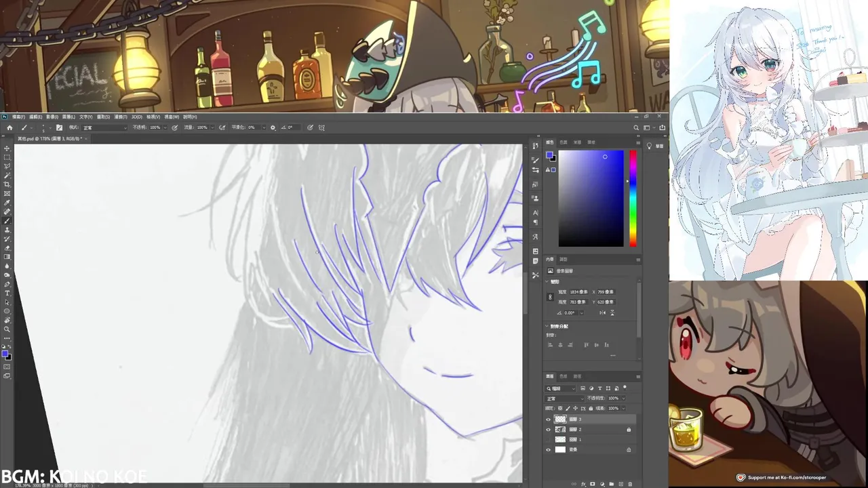Click the width 寬度 1834 input field
Screen dimensions: 868x488
(x=579, y=291)
